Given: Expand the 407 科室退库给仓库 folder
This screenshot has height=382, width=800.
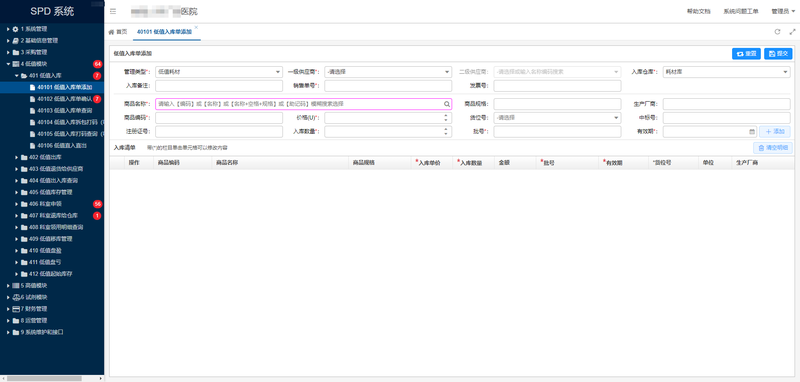Looking at the screenshot, I should click(16, 216).
